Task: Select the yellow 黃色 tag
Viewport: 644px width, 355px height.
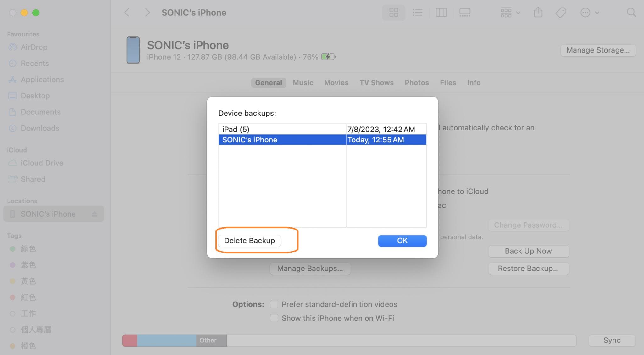Action: [x=28, y=281]
